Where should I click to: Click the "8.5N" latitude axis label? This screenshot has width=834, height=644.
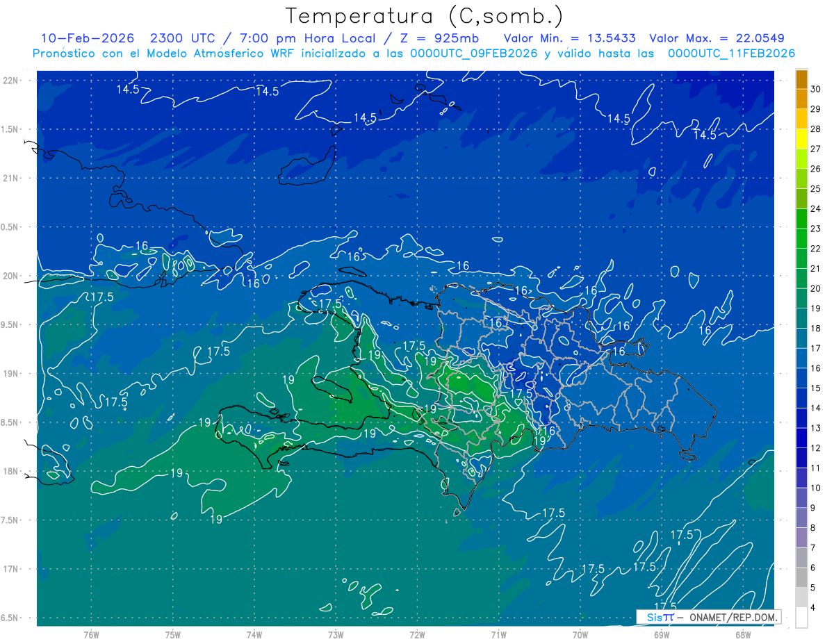[10, 422]
